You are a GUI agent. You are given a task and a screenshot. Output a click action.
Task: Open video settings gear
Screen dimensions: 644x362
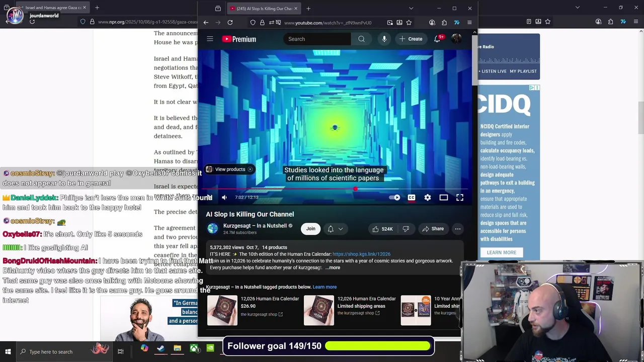point(428,198)
